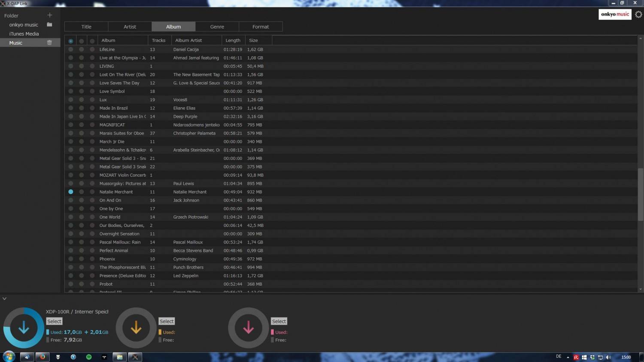
Task: Delete the Music folder via trash icon
Action: click(49, 42)
